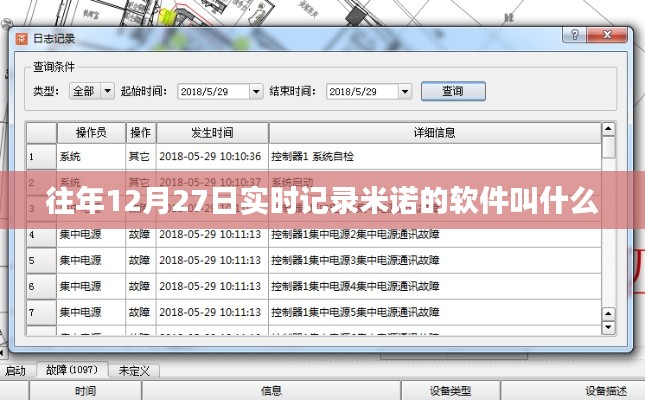Switch to the 启动 tab
The width and height of the screenshot is (645, 400).
(x=15, y=370)
